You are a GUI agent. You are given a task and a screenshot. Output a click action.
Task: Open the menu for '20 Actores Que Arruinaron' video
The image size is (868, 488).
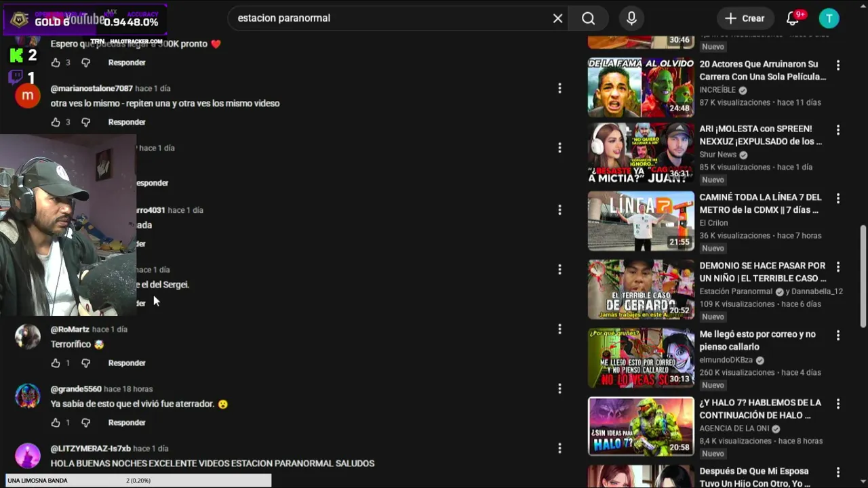coord(838,66)
